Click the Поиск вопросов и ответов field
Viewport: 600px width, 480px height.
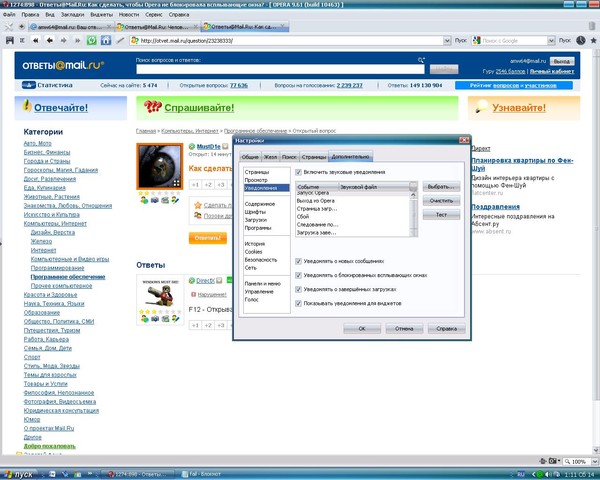tap(280, 69)
